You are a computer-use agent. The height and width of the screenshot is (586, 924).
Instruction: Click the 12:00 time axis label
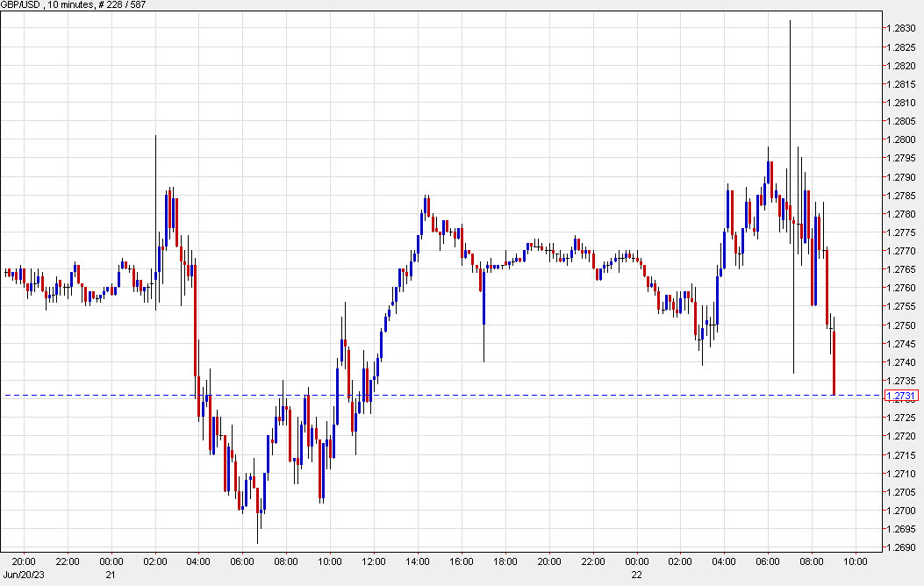pyautogui.click(x=374, y=562)
